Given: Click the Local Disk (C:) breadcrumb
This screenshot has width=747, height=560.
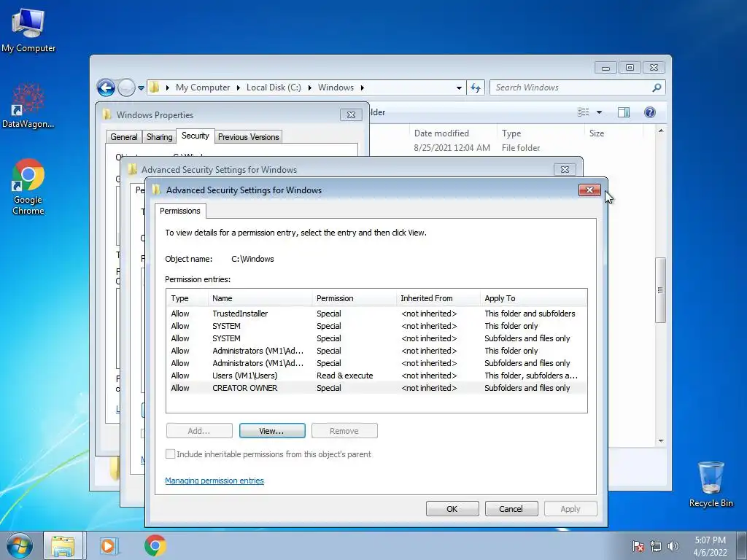Looking at the screenshot, I should (x=274, y=87).
